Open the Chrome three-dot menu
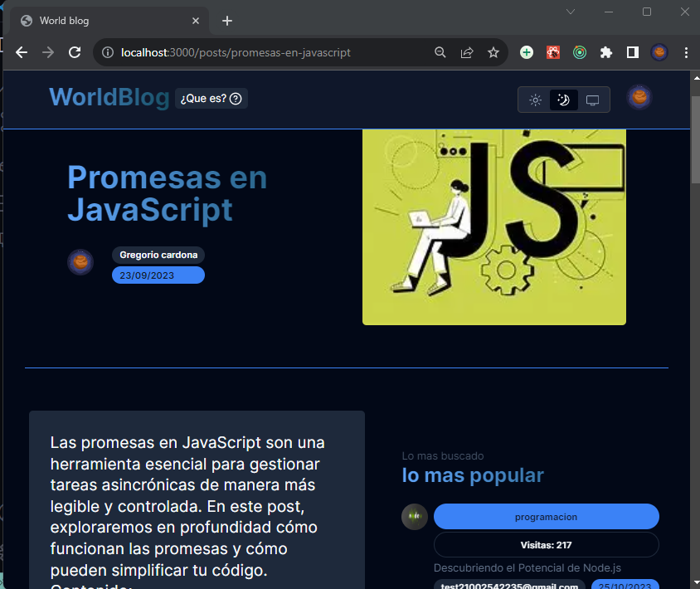Viewport: 700px width, 589px height. 686,51
